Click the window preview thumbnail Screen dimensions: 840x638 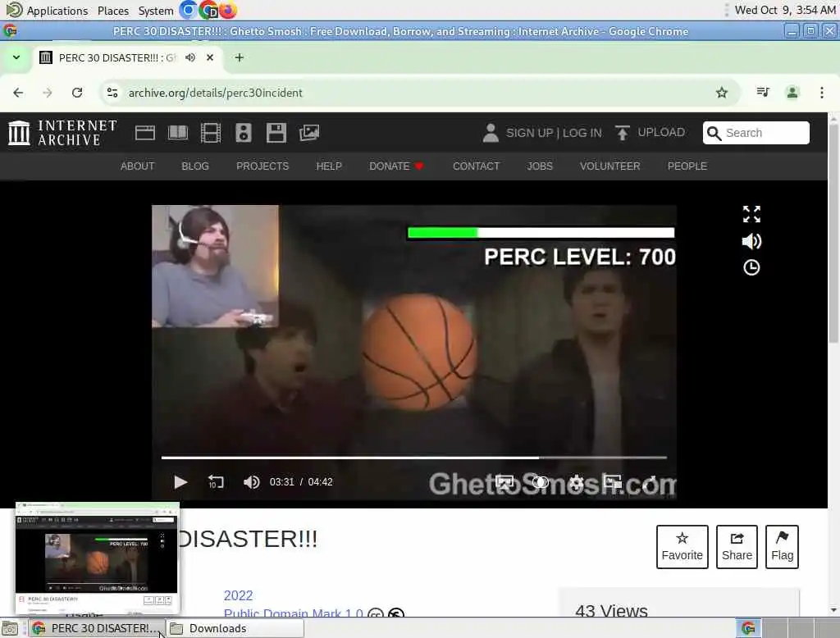(97, 558)
